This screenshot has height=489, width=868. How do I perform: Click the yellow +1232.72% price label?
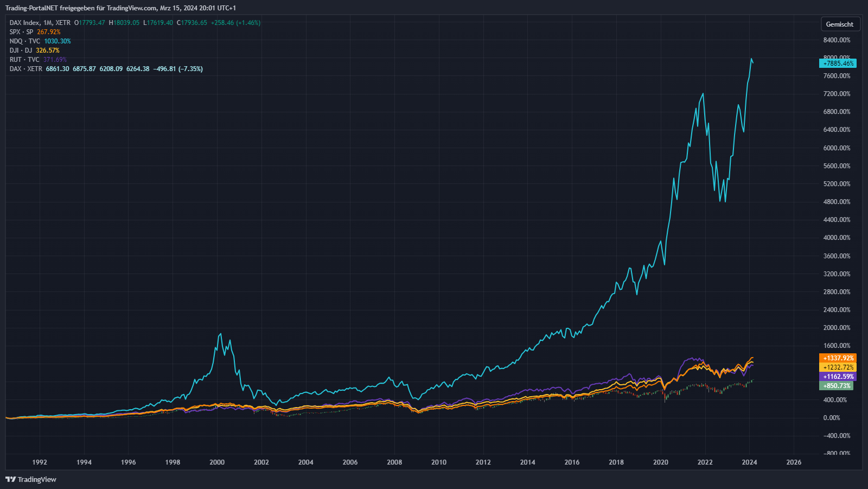point(838,367)
